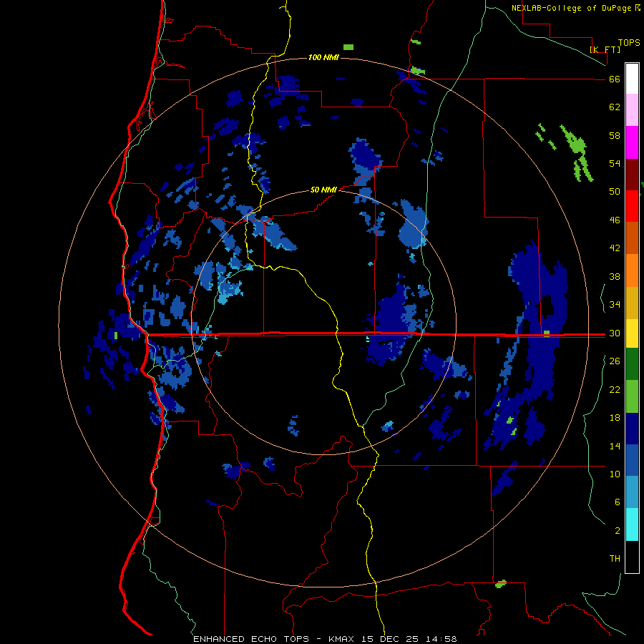Click the TOPS legend heading
644x644 pixels.
(629, 43)
